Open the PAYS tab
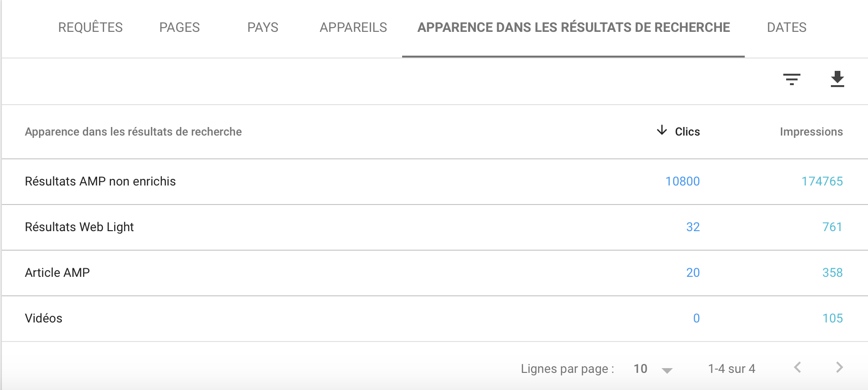Viewport: 868px width, 390px height. 263,28
